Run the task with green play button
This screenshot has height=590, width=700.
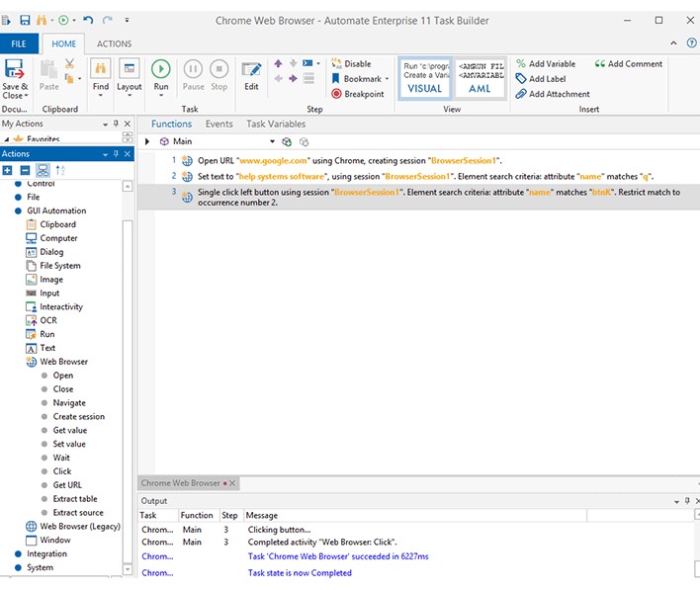(161, 69)
